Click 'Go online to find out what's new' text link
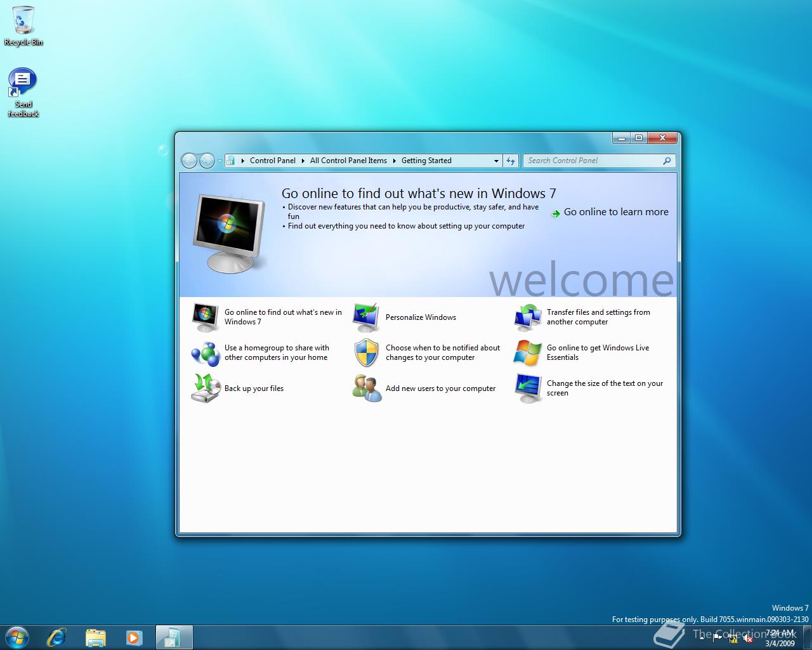The width and height of the screenshot is (812, 650). pos(283,317)
